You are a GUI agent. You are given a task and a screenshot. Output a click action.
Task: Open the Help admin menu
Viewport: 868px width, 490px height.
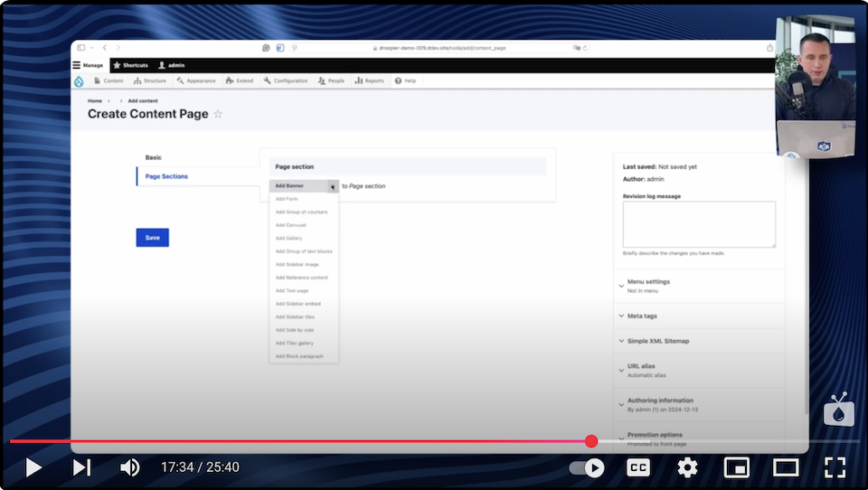(405, 80)
